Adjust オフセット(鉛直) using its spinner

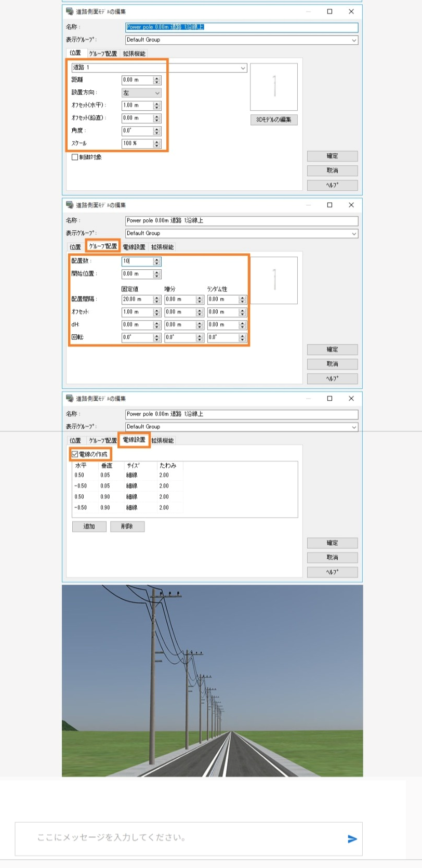[157, 119]
